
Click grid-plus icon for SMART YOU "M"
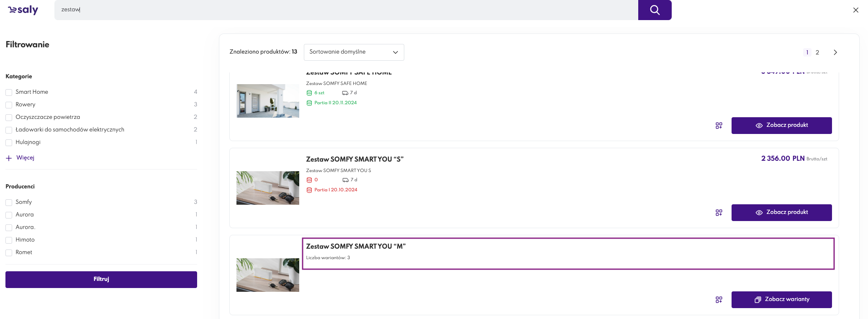719,300
